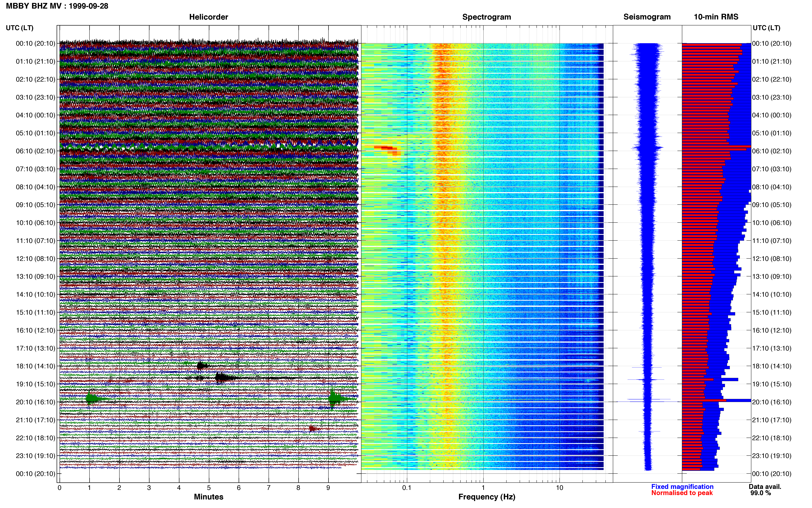Screen dimensions: 812x508
Task: Click the 'Normalised to peak' legend text
Action: 682,493
